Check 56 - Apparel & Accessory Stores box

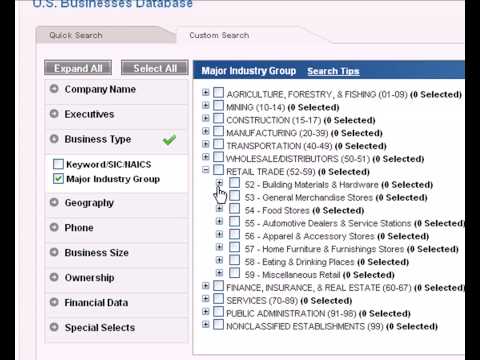[234, 234]
